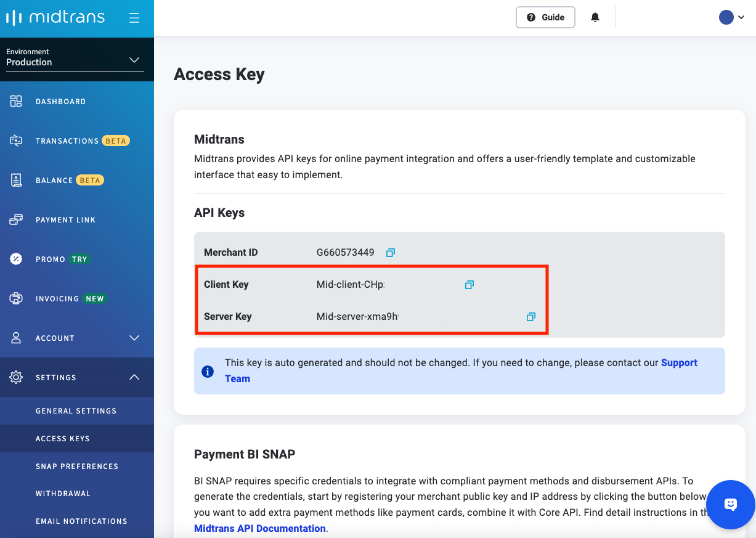756x538 pixels.
Task: Click the BETA badge beside Transactions
Action: [115, 141]
